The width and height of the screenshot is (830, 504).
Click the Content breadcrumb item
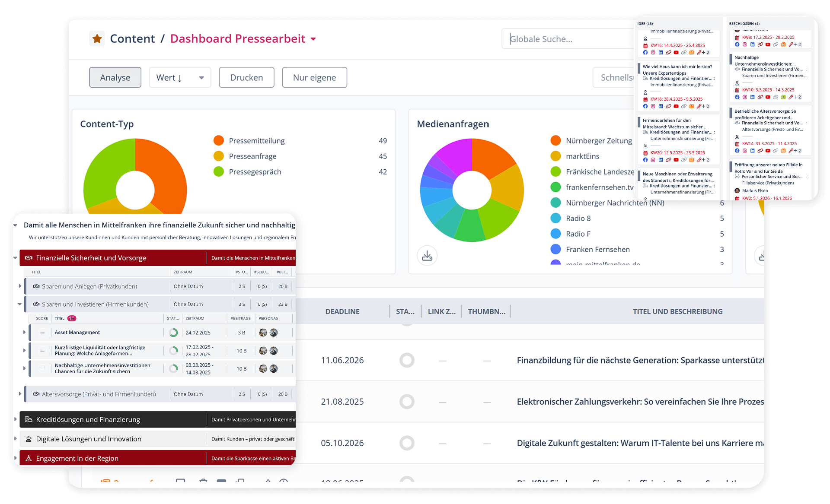click(132, 38)
